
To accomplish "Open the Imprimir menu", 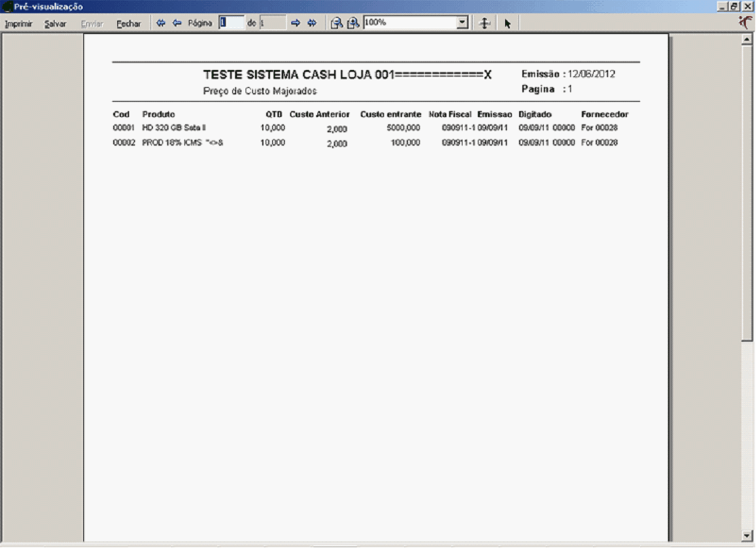I will pos(19,23).
